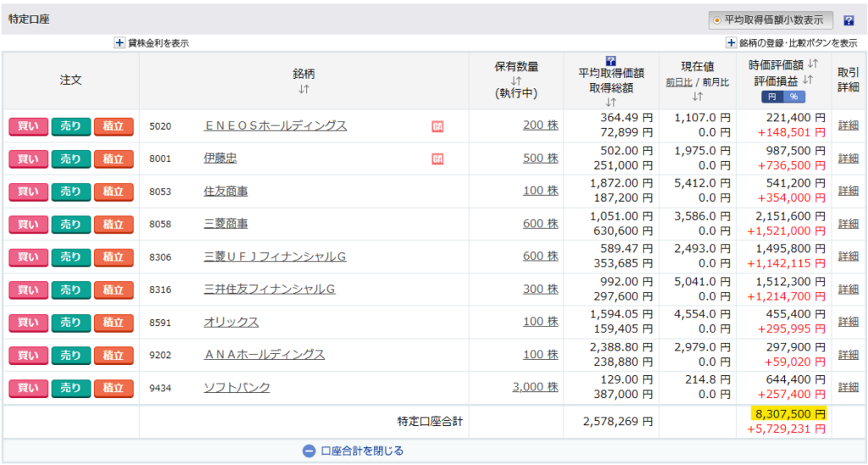Switch valuation display to percent
Screen dimensions: 868x465
[795, 97]
